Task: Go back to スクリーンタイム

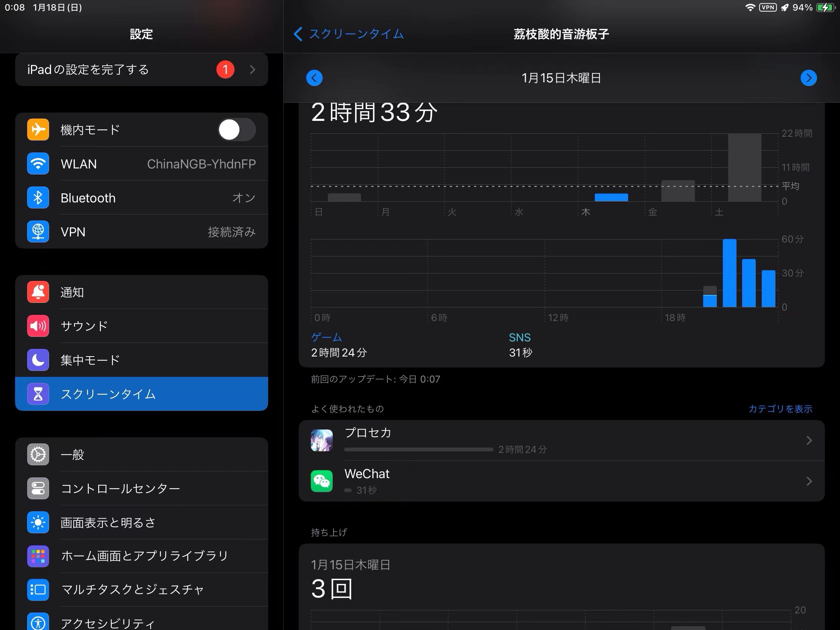Action: (349, 34)
